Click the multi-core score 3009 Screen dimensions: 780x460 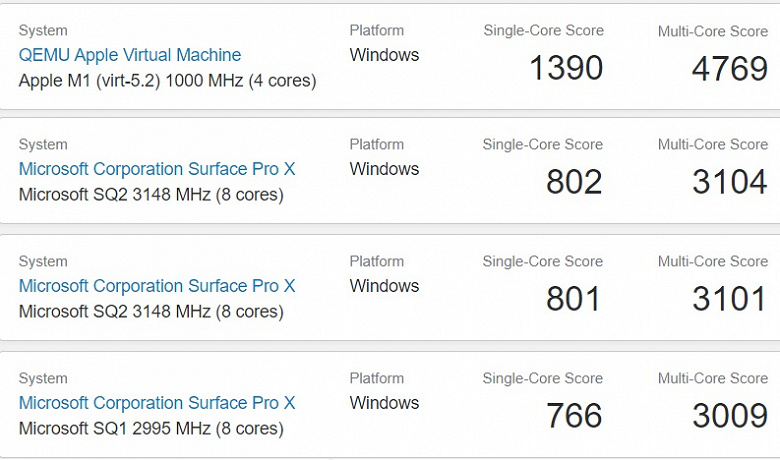click(730, 416)
